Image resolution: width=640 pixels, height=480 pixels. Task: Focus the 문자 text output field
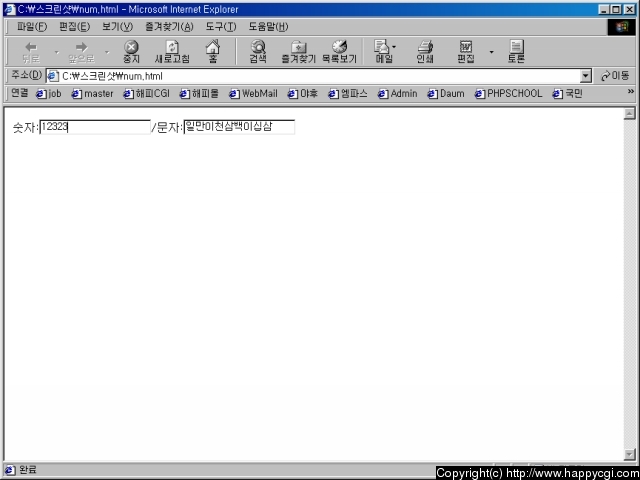pos(239,127)
